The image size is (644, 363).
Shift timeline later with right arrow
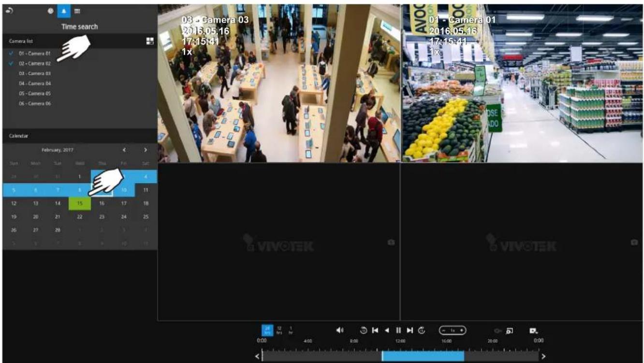(x=543, y=356)
